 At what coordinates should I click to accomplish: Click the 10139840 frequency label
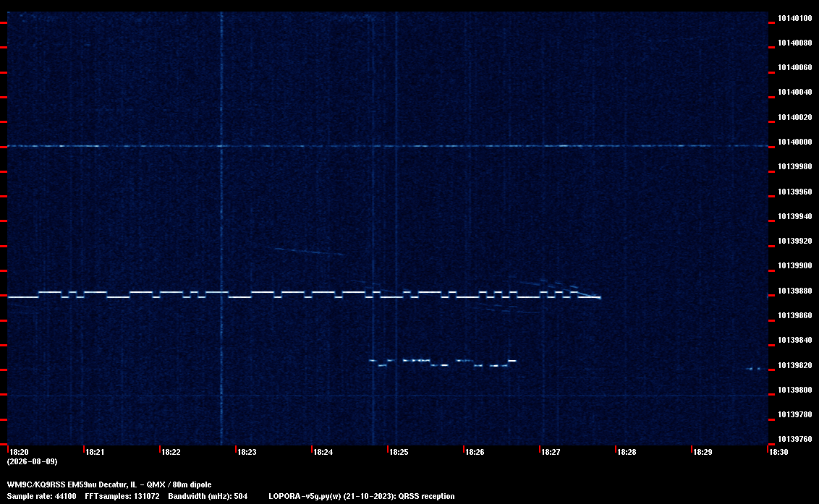(x=794, y=340)
